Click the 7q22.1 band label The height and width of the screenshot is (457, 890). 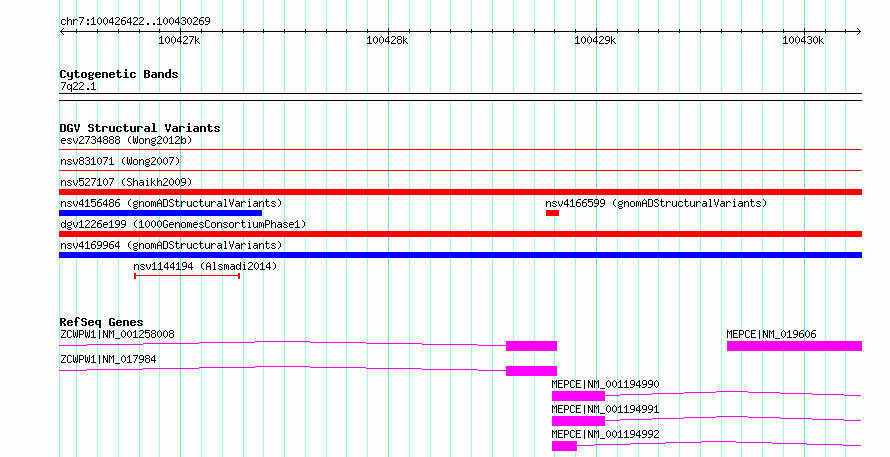point(78,86)
